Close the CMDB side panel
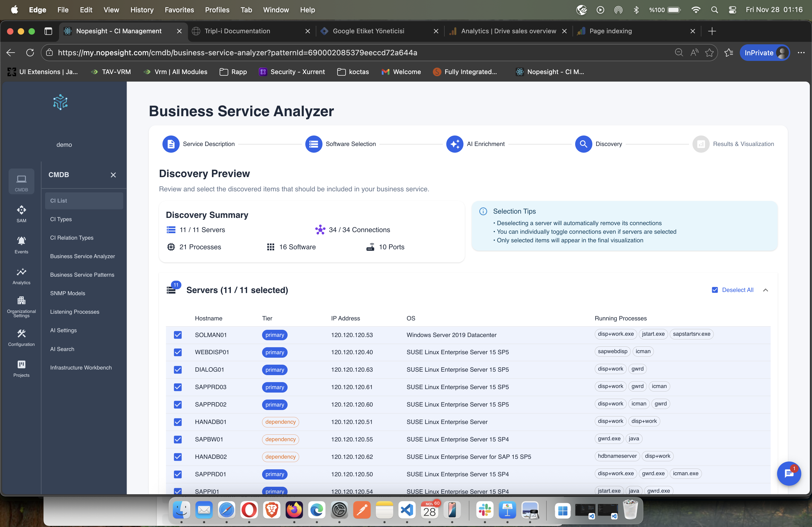The image size is (812, 527). (x=113, y=175)
